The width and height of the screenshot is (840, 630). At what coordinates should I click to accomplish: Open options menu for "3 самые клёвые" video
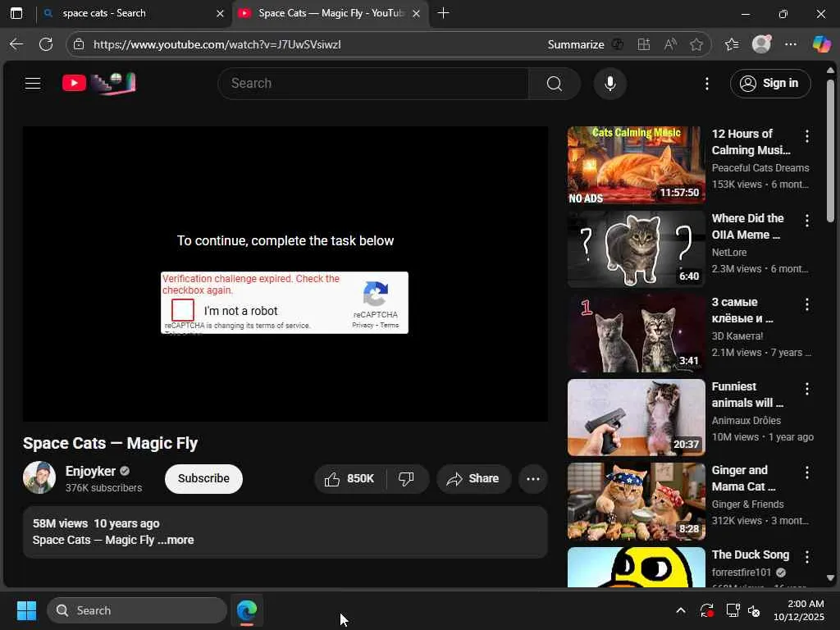click(x=807, y=305)
